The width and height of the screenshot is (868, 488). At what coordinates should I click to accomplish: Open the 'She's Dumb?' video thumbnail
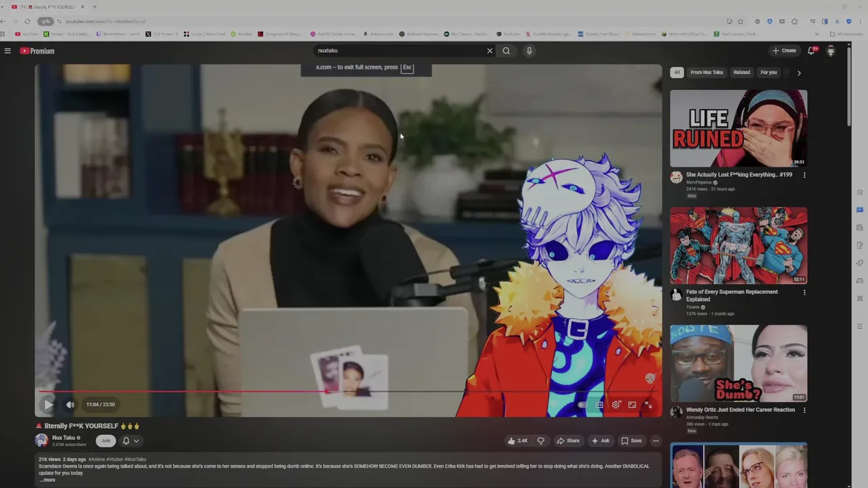(738, 363)
